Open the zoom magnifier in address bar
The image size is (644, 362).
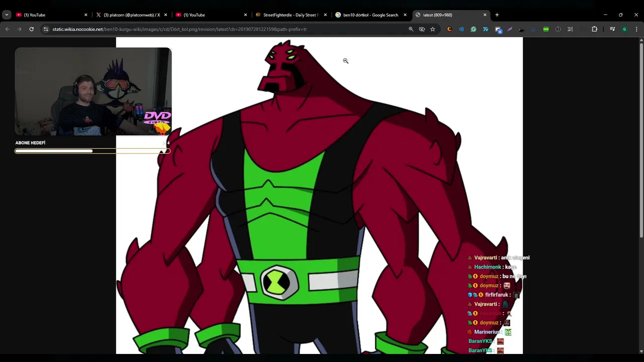(411, 29)
